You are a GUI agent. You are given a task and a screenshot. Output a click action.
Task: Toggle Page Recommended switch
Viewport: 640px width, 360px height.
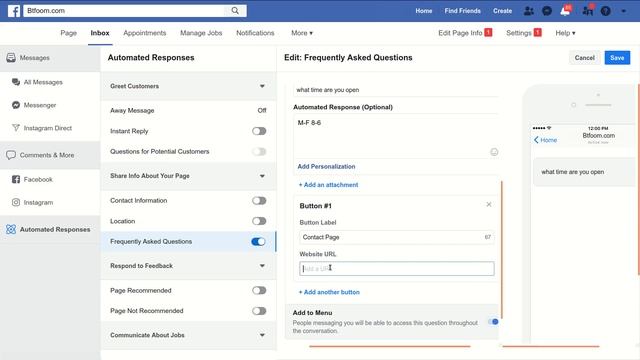point(259,290)
